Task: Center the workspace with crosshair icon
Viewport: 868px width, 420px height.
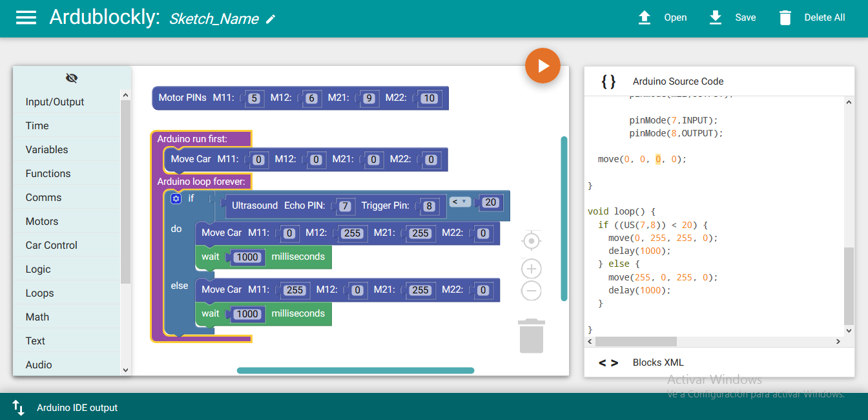Action: coord(532,241)
